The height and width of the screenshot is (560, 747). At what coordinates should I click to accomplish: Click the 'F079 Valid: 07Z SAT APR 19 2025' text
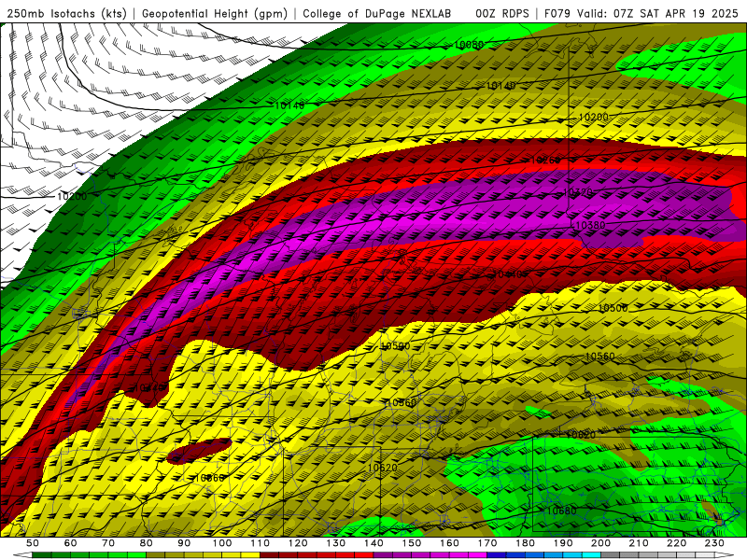pyautogui.click(x=641, y=14)
